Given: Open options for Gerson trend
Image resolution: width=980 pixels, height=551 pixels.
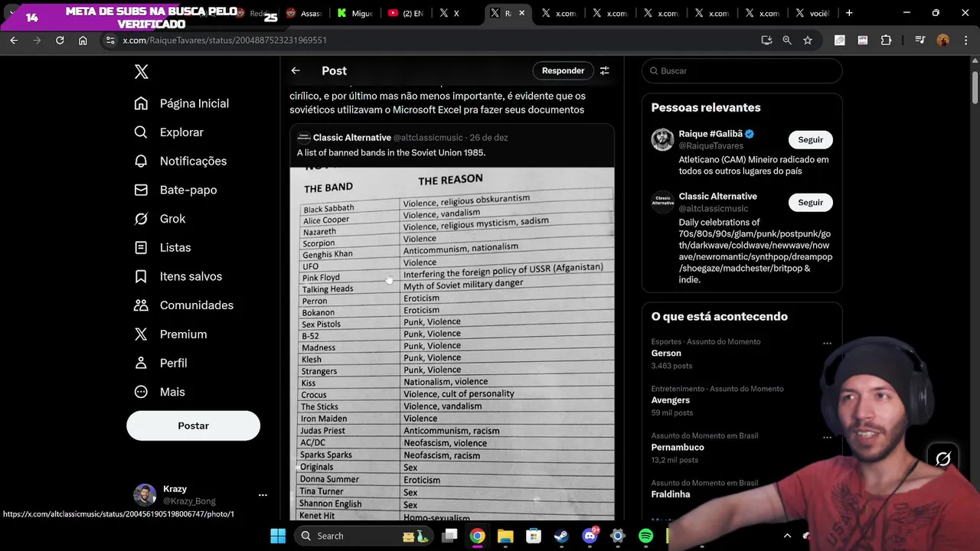Looking at the screenshot, I should (x=827, y=344).
